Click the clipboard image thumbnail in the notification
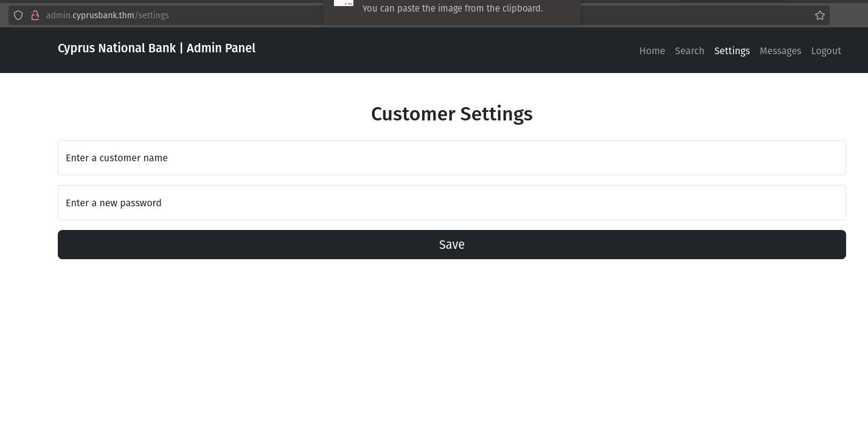This screenshot has width=868, height=432. pyautogui.click(x=344, y=3)
